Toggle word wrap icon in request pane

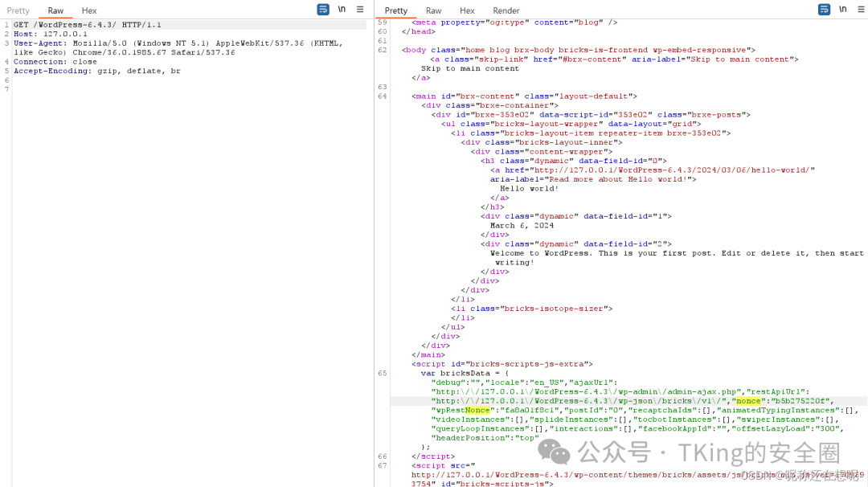coord(323,10)
